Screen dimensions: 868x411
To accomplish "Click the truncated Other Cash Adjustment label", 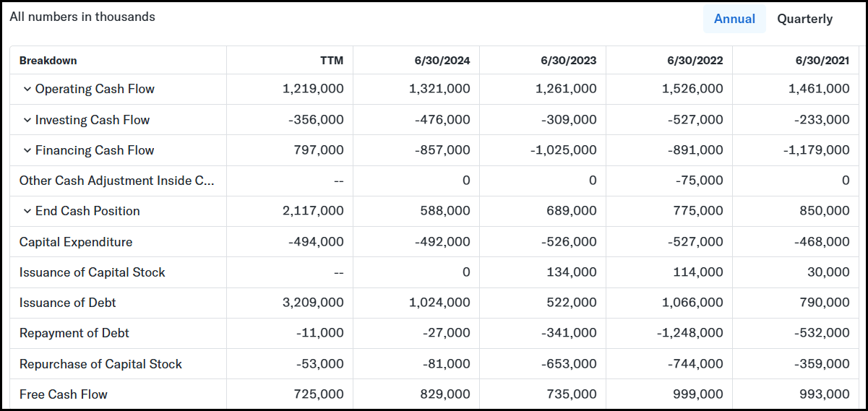I will point(117,181).
